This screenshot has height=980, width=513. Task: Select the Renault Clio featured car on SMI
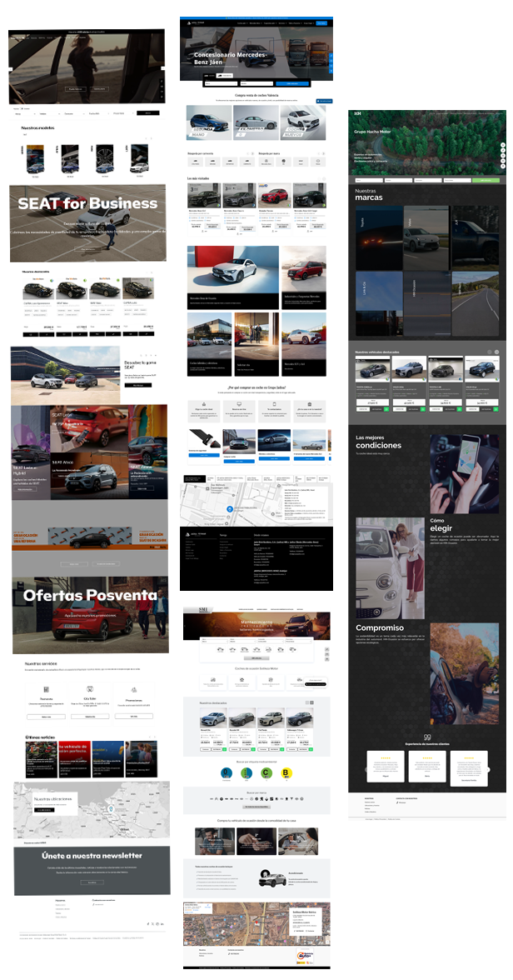coord(212,729)
